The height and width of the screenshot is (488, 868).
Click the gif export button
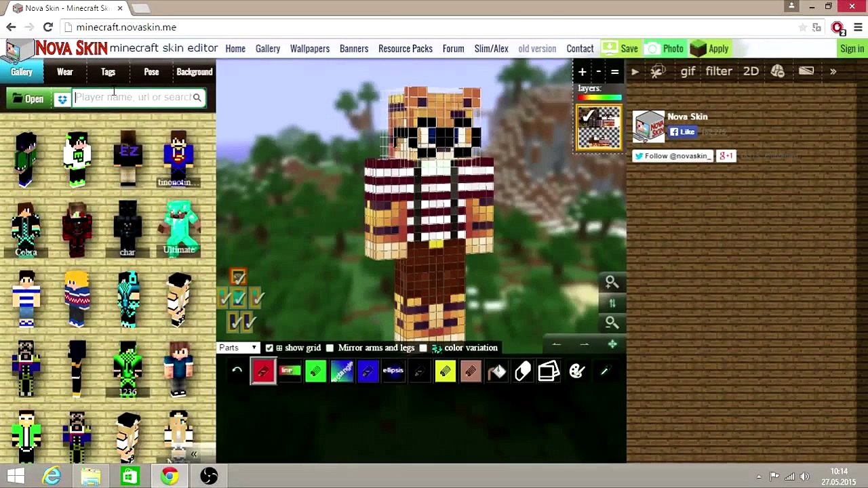[x=688, y=71]
